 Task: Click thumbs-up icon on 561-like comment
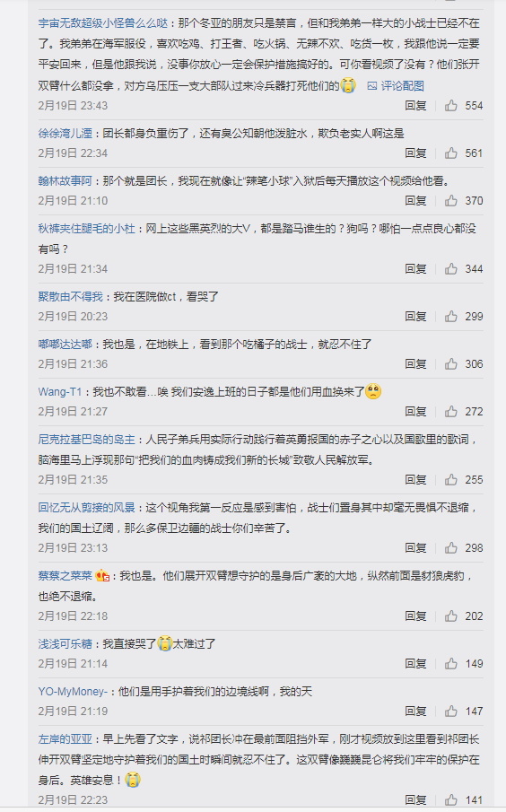pyautogui.click(x=451, y=153)
